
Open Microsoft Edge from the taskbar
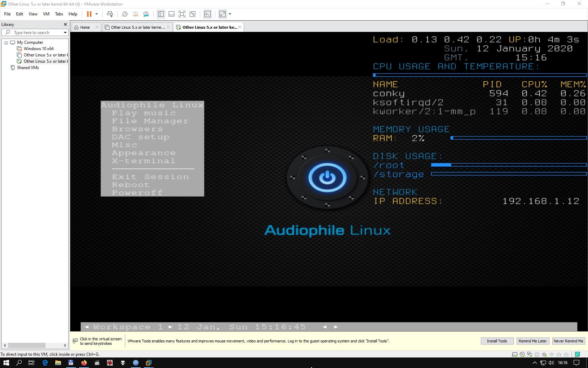[x=45, y=363]
